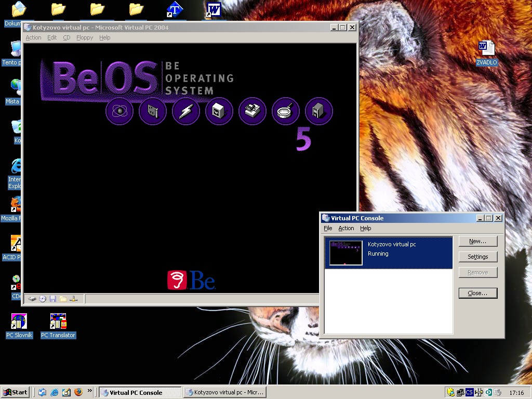Click the BeOS thumbnail in Virtual PC Console list
Image resolution: width=532 pixels, height=399 pixels.
click(x=345, y=253)
